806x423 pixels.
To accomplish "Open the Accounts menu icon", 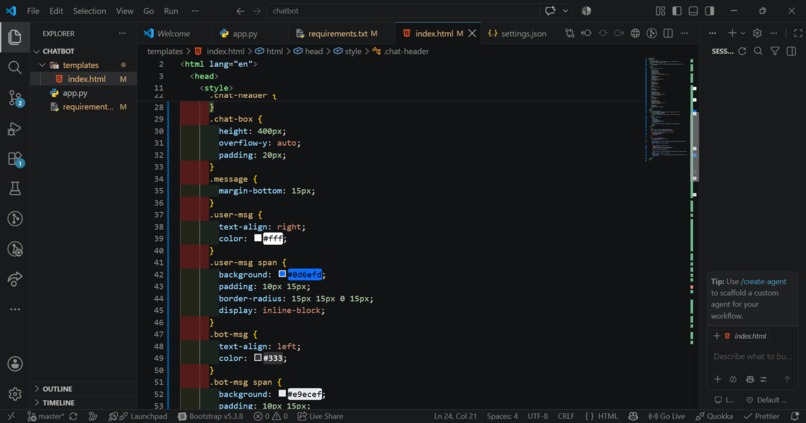I will click(15, 364).
